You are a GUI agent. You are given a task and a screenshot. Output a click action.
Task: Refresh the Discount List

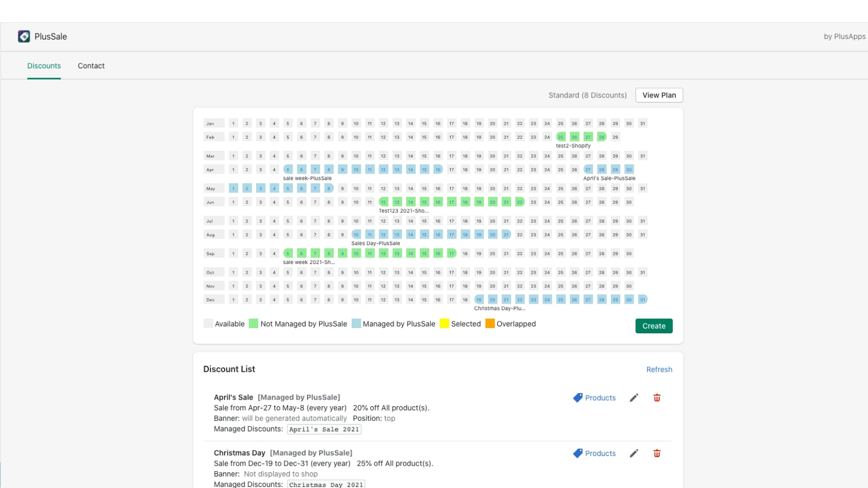659,369
